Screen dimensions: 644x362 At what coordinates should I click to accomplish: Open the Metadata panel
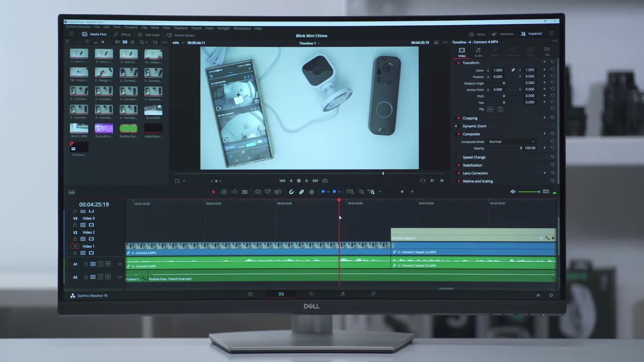click(x=503, y=34)
